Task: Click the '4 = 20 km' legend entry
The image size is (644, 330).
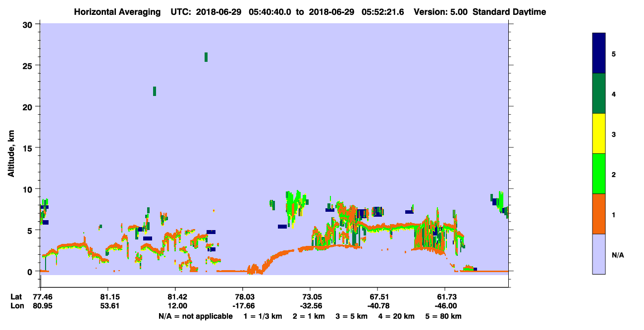Action: (397, 316)
